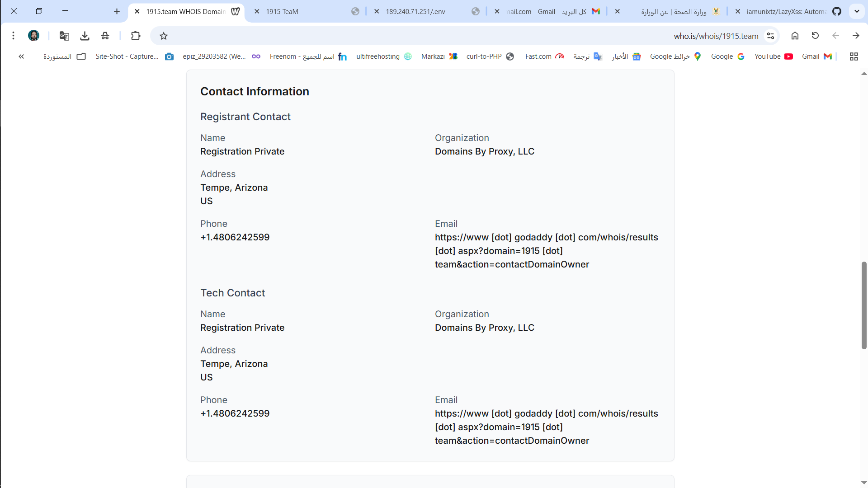Close the Gmail tab
Screen dimensions: 868x488
tap(497, 11)
